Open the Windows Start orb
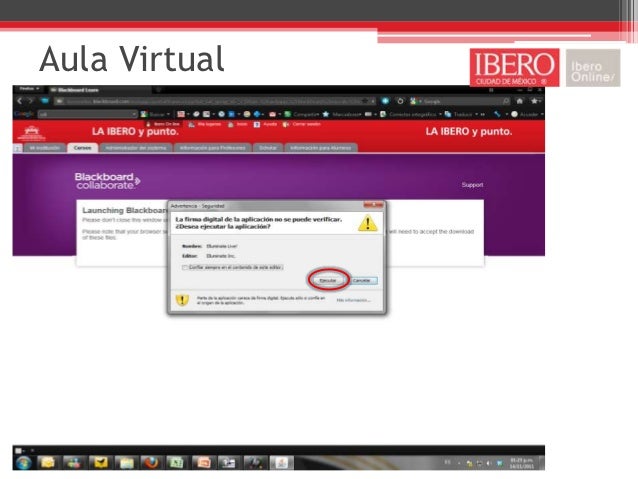Viewport: 638px width, 479px height. (x=23, y=463)
